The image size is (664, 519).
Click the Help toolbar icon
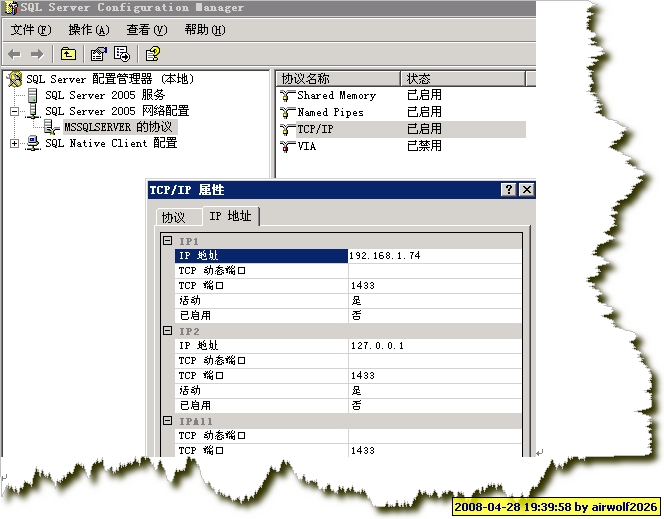tap(153, 54)
